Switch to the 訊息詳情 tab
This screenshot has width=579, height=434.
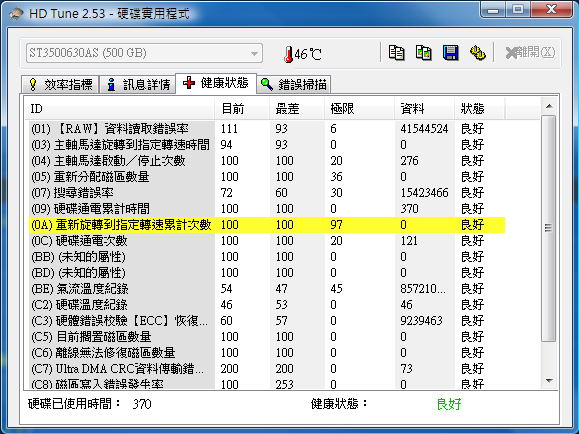point(138,85)
